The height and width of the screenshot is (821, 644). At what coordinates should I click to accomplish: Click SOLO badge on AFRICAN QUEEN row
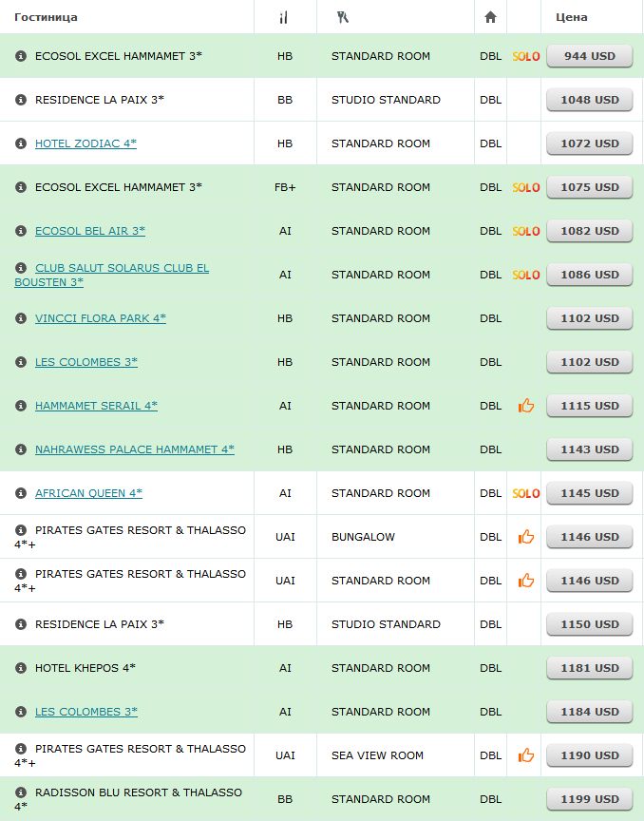[x=525, y=493]
